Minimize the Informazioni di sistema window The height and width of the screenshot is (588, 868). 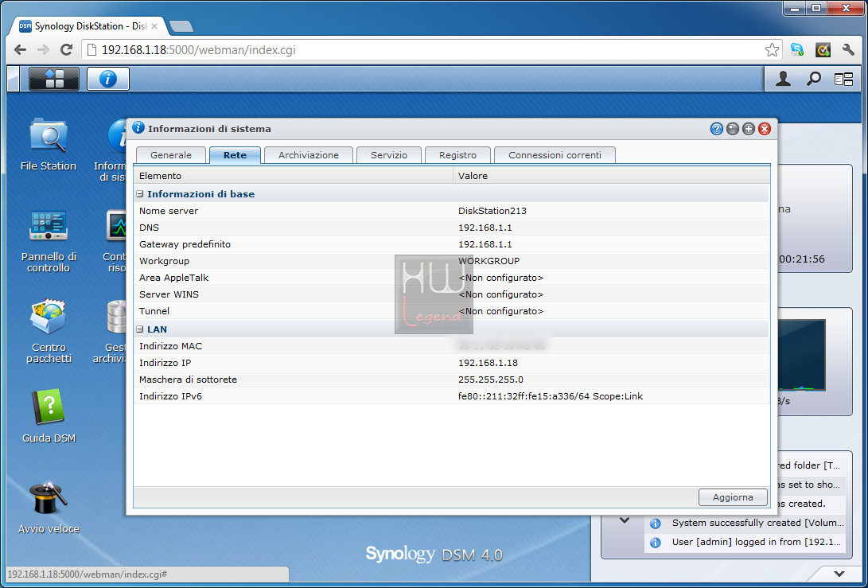(x=733, y=129)
